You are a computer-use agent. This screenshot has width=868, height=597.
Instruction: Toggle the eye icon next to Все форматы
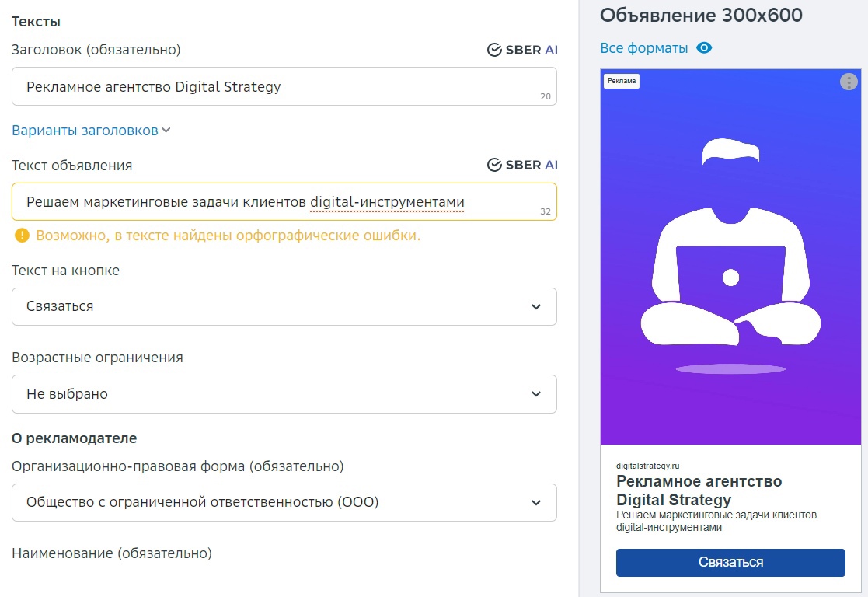[x=703, y=48]
